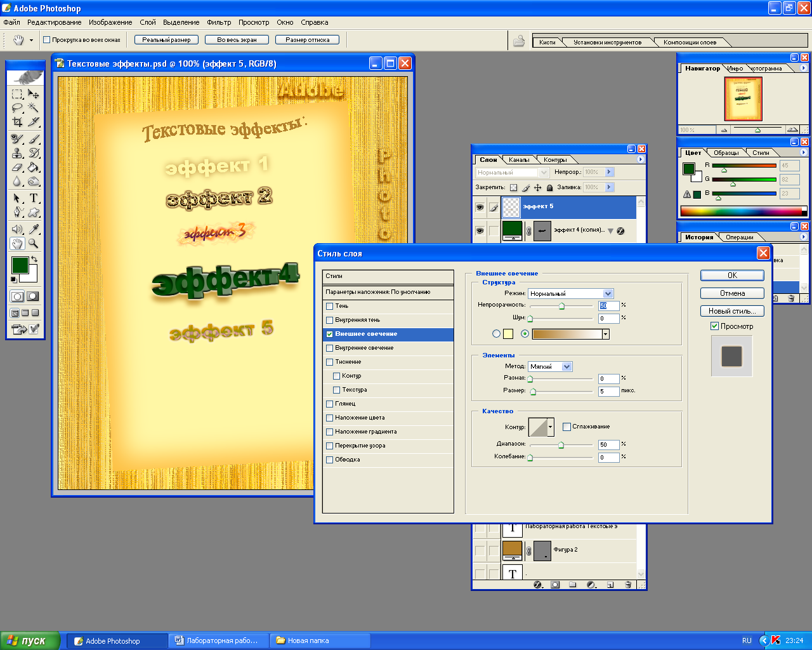Image resolution: width=812 pixels, height=650 pixels.
Task: Tick the Обводка checkbox
Action: (x=329, y=460)
